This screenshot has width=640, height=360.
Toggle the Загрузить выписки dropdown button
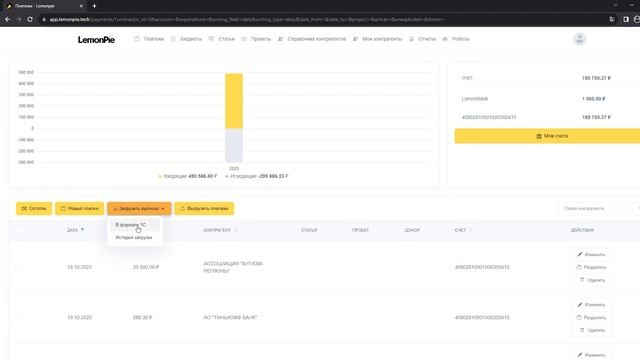[x=139, y=209]
